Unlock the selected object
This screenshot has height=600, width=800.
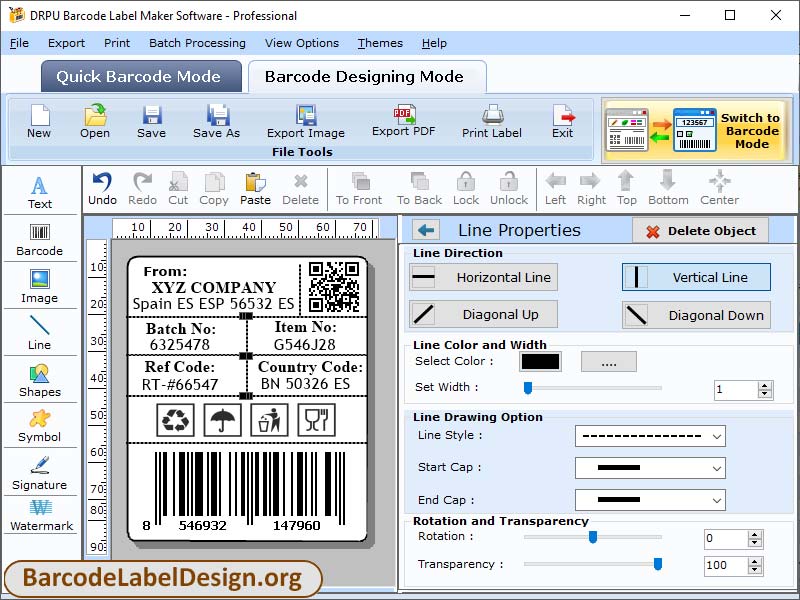point(509,189)
